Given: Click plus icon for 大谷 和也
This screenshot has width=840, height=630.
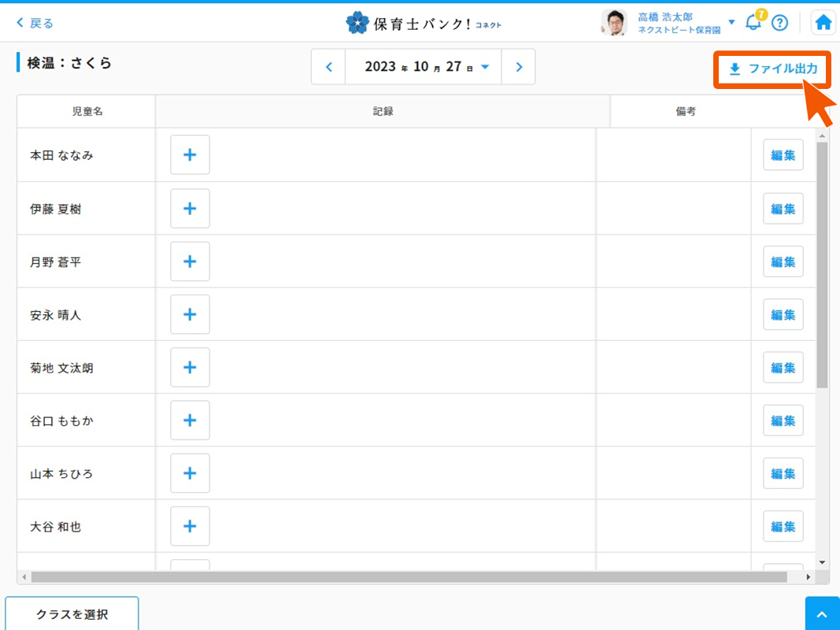Looking at the screenshot, I should click(190, 526).
